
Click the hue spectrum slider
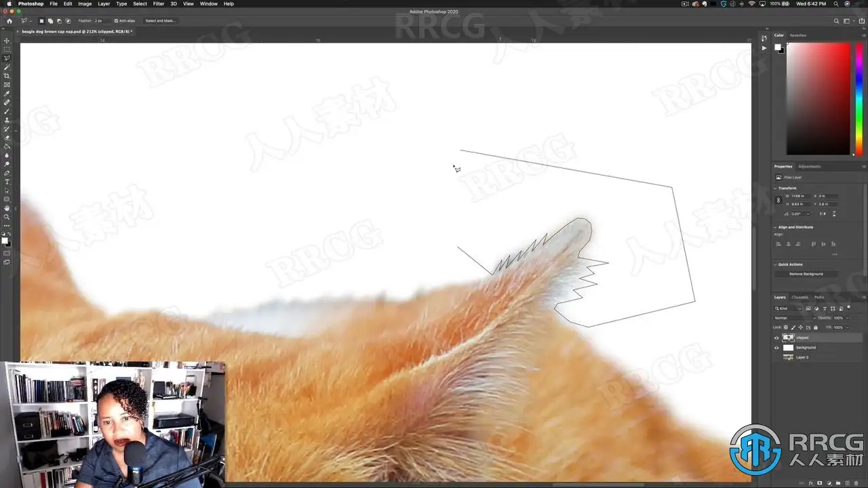[859, 99]
